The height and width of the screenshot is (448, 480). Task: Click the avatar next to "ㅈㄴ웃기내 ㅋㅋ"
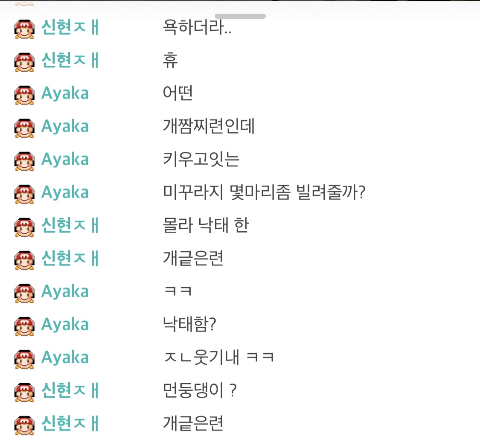[x=24, y=358]
